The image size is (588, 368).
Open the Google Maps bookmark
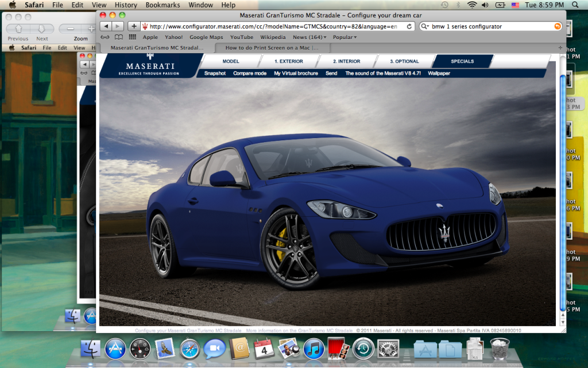(x=206, y=37)
